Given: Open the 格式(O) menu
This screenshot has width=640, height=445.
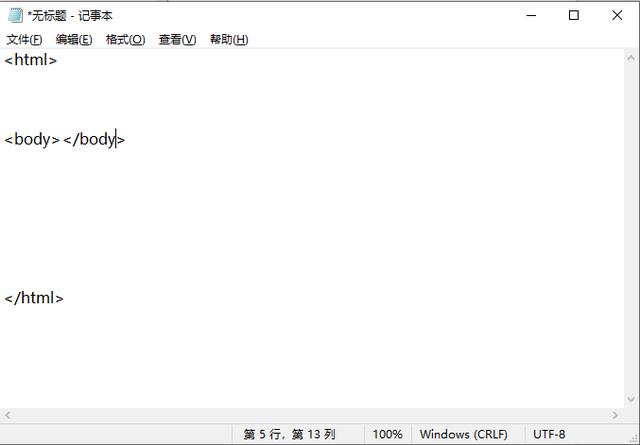Looking at the screenshot, I should 125,40.
